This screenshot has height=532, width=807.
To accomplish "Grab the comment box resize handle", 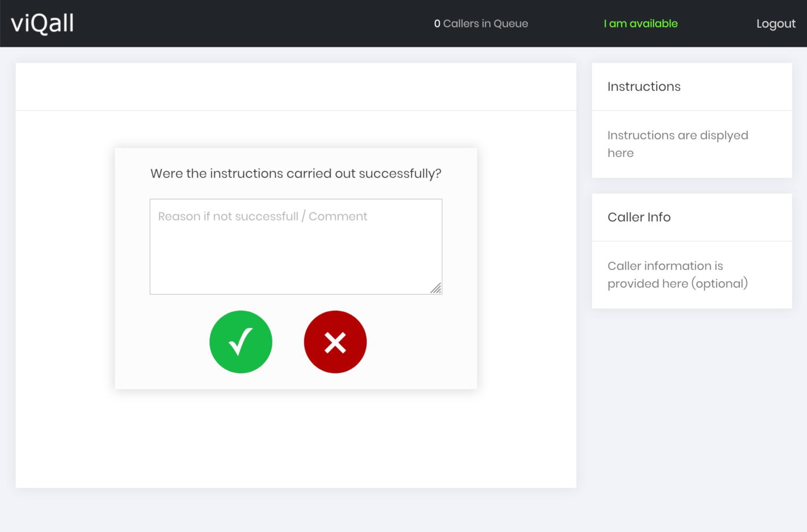I will point(436,288).
